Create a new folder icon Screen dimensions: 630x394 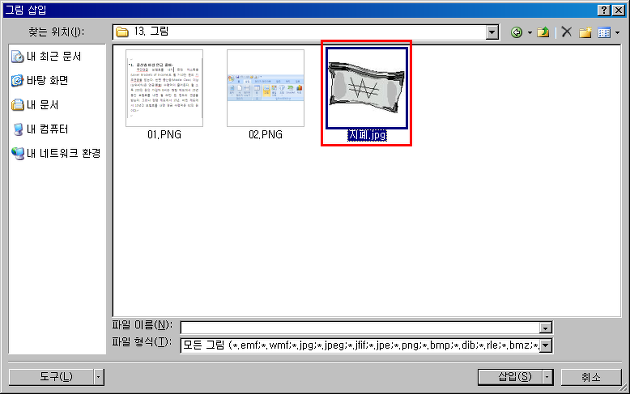coord(585,33)
